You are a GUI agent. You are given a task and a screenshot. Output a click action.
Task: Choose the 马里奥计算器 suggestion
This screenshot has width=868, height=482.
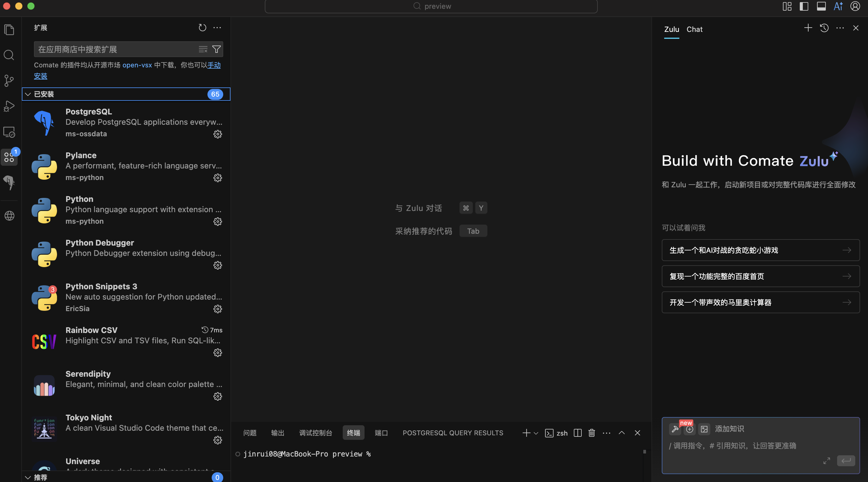(x=761, y=302)
